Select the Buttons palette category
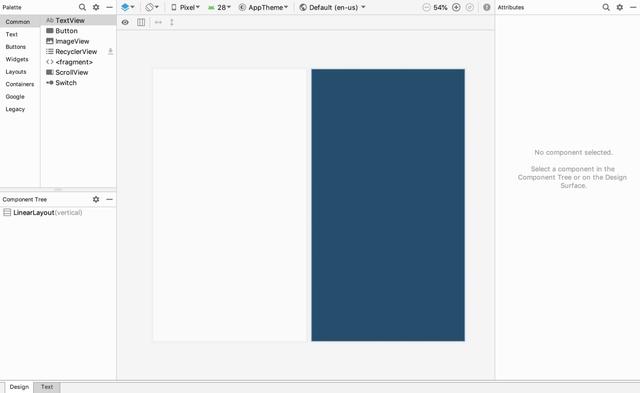The height and width of the screenshot is (393, 640). (x=20, y=47)
